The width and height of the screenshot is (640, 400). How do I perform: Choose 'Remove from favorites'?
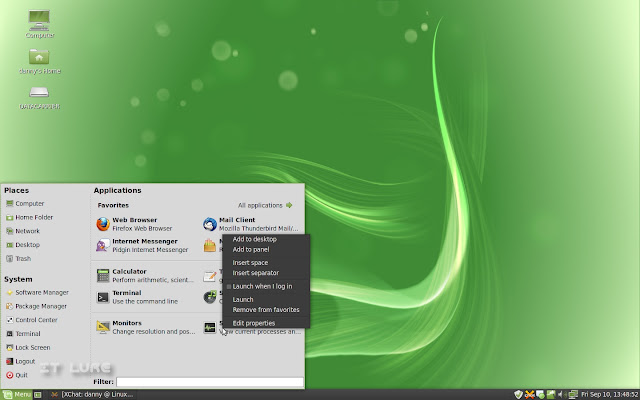click(266, 310)
